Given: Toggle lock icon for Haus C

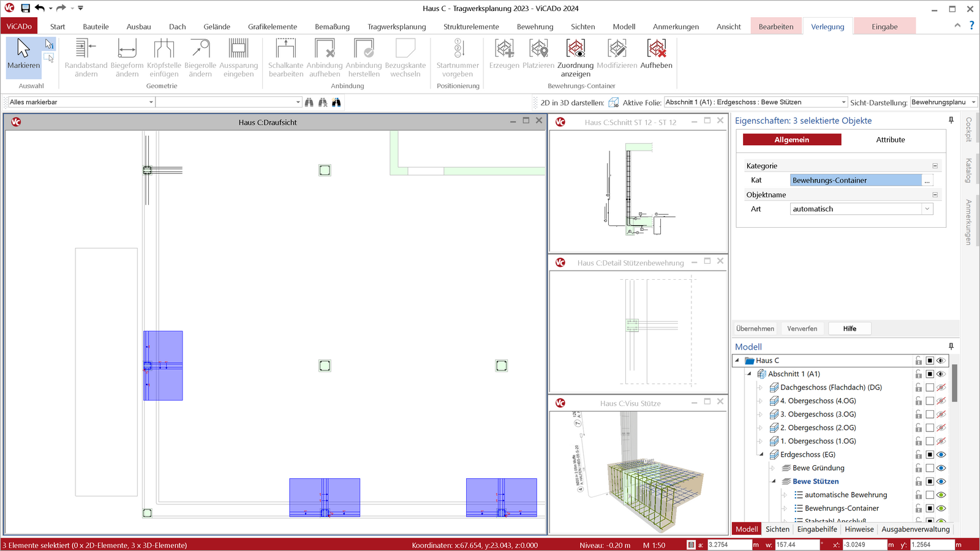Looking at the screenshot, I should 918,361.
